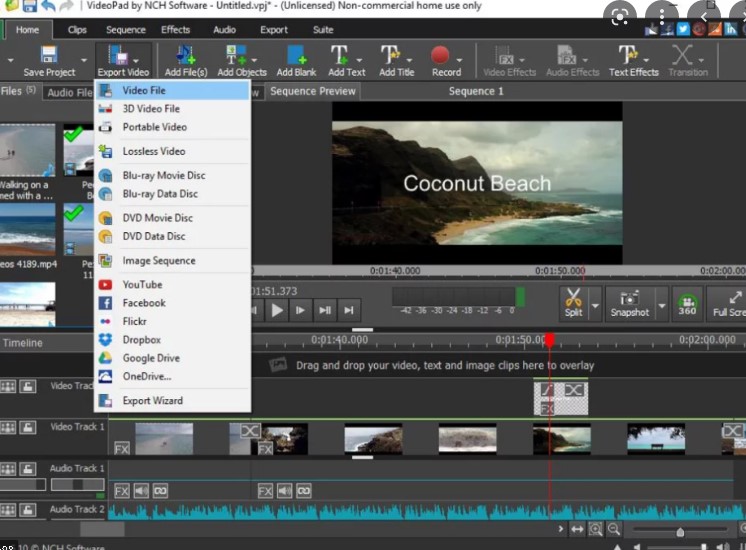Expand the Snapshot dropdown arrow
This screenshot has width=746, height=550.
click(x=662, y=304)
